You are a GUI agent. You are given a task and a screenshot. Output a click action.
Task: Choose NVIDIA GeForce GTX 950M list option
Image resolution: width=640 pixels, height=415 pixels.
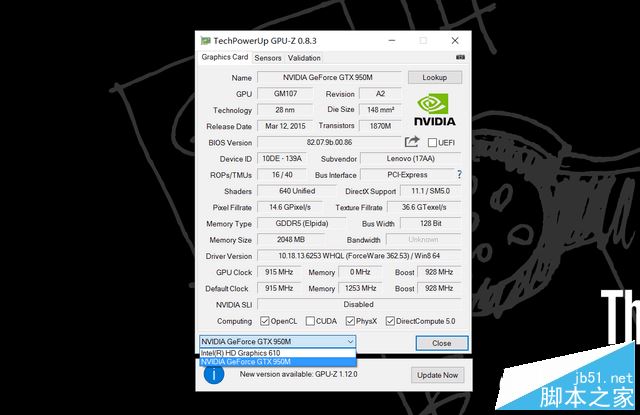tap(278, 362)
